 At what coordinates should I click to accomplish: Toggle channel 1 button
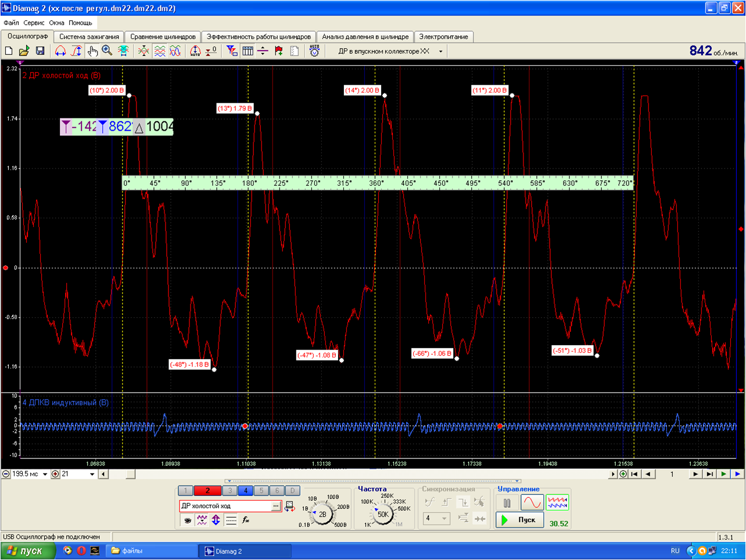(185, 491)
